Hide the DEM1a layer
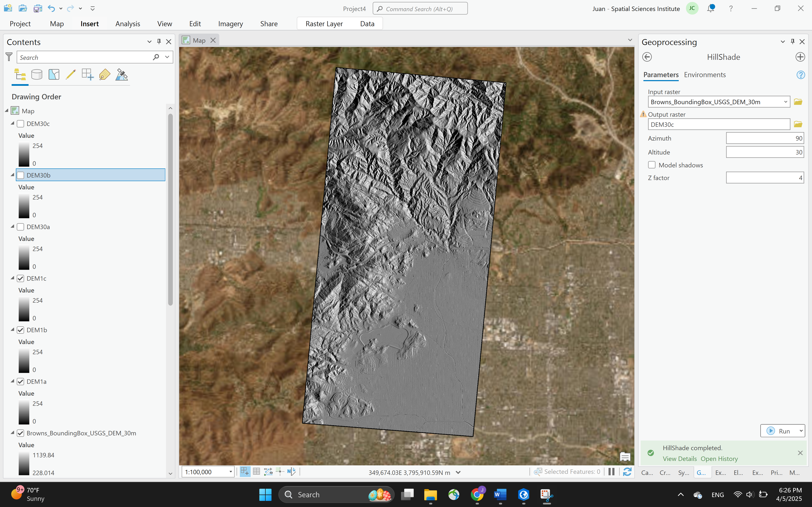The width and height of the screenshot is (812, 507). [x=21, y=382]
